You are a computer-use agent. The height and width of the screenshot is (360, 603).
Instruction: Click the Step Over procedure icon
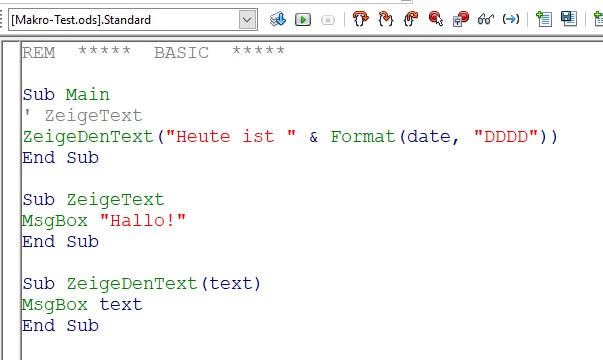[385, 19]
